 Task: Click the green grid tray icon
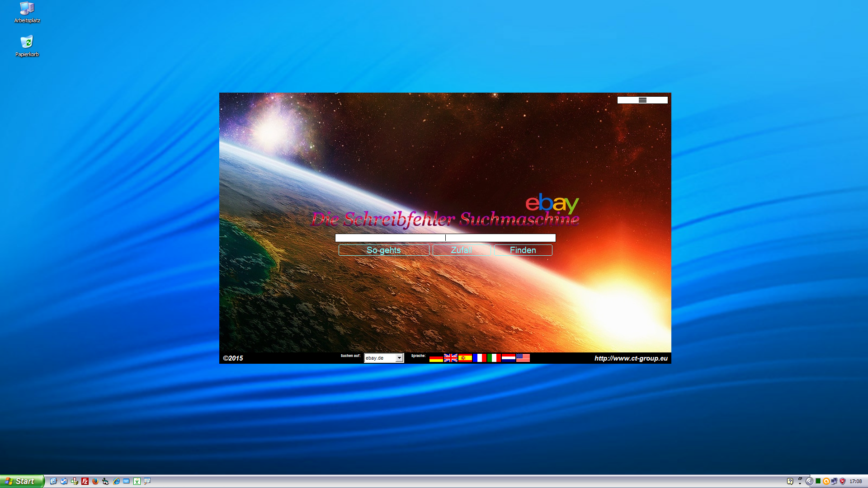click(x=818, y=481)
